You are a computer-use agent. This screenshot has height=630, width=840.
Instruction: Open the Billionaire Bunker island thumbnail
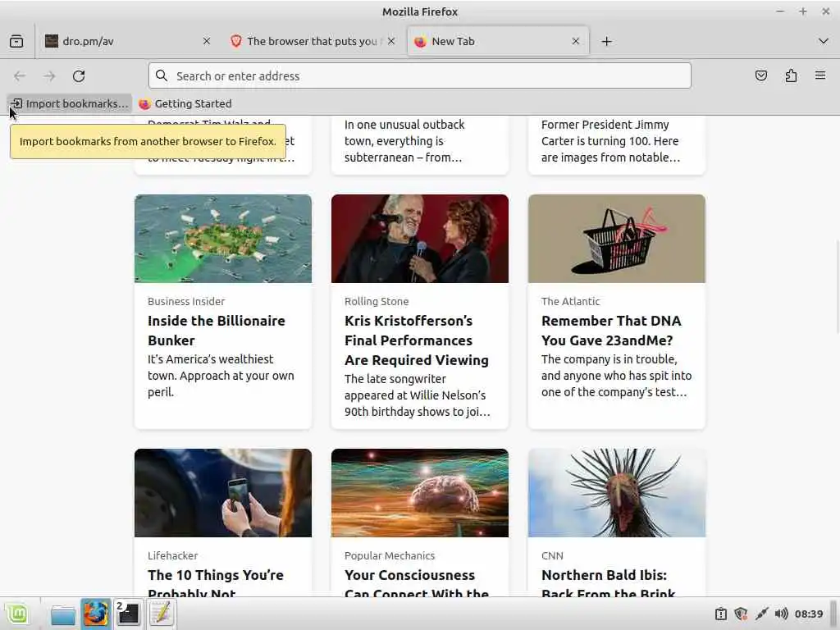click(223, 239)
